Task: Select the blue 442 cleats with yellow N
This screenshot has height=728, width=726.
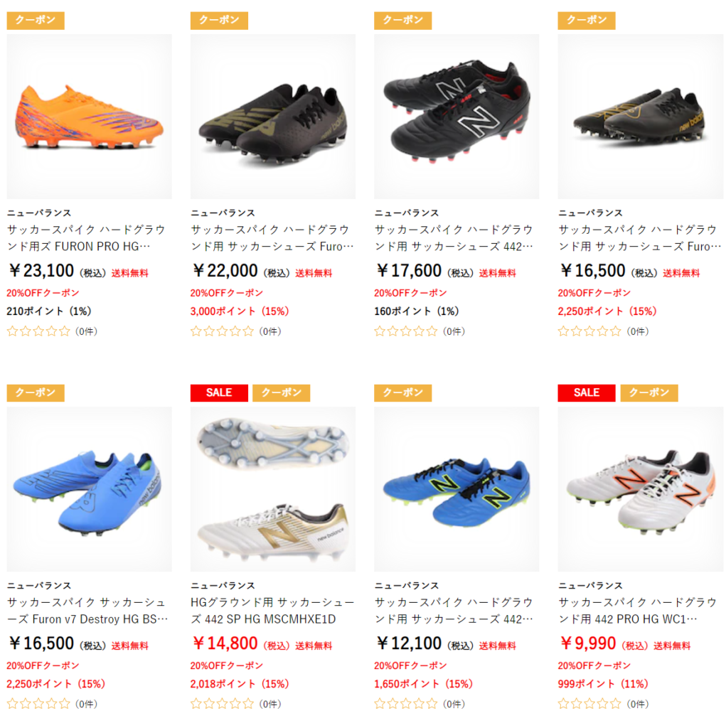Action: pos(457,489)
